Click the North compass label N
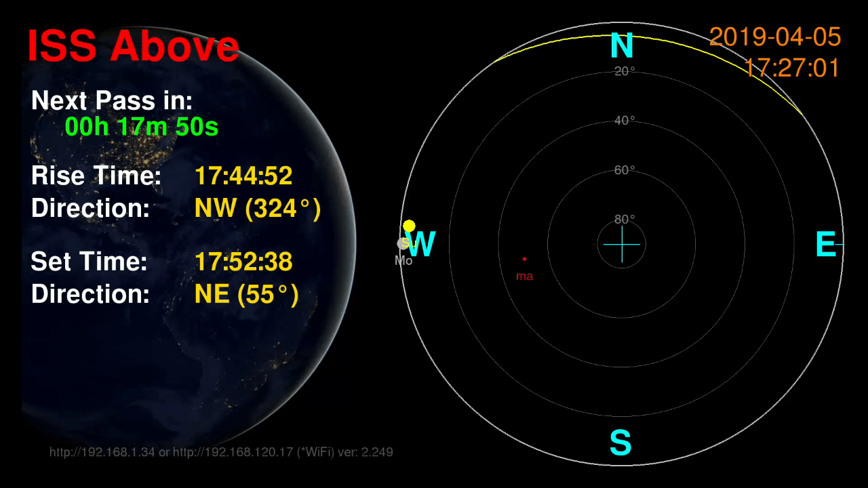The image size is (868, 488). coord(622,46)
